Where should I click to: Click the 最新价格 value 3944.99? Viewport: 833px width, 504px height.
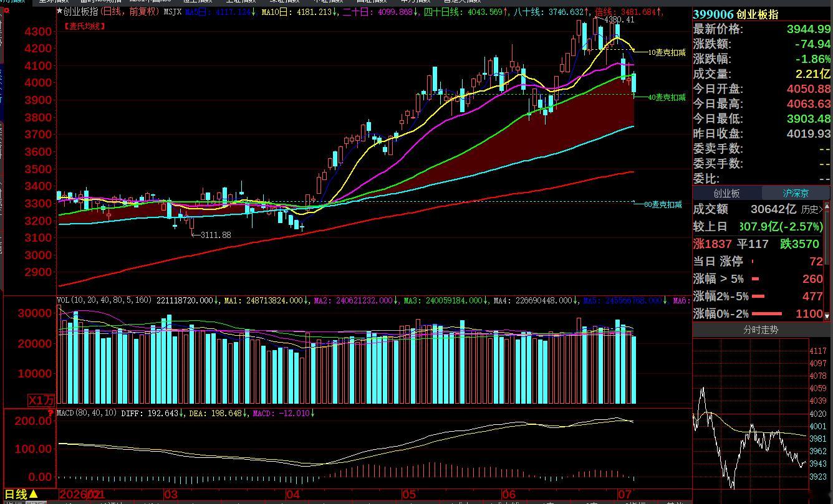click(x=809, y=29)
